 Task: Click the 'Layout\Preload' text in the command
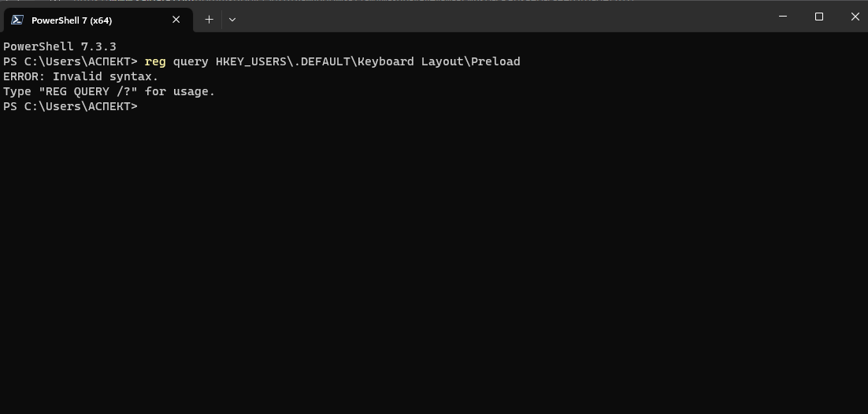pos(470,61)
